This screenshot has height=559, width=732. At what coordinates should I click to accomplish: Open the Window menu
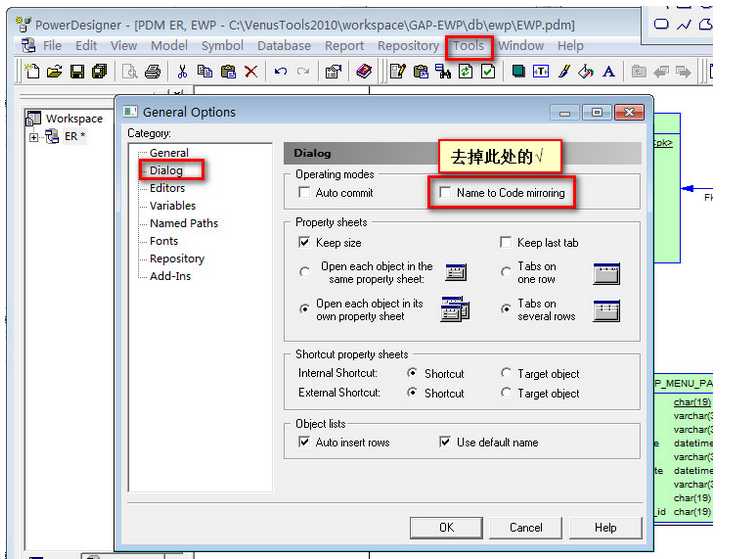tap(521, 46)
